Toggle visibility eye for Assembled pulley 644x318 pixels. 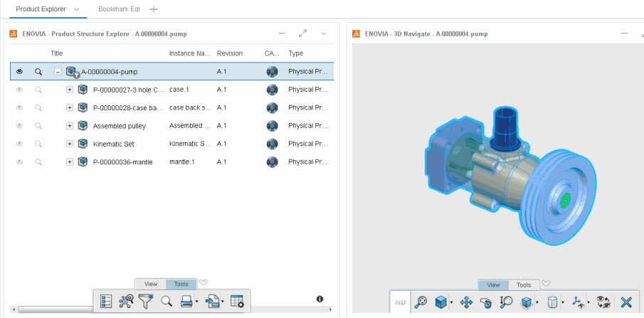pos(20,126)
